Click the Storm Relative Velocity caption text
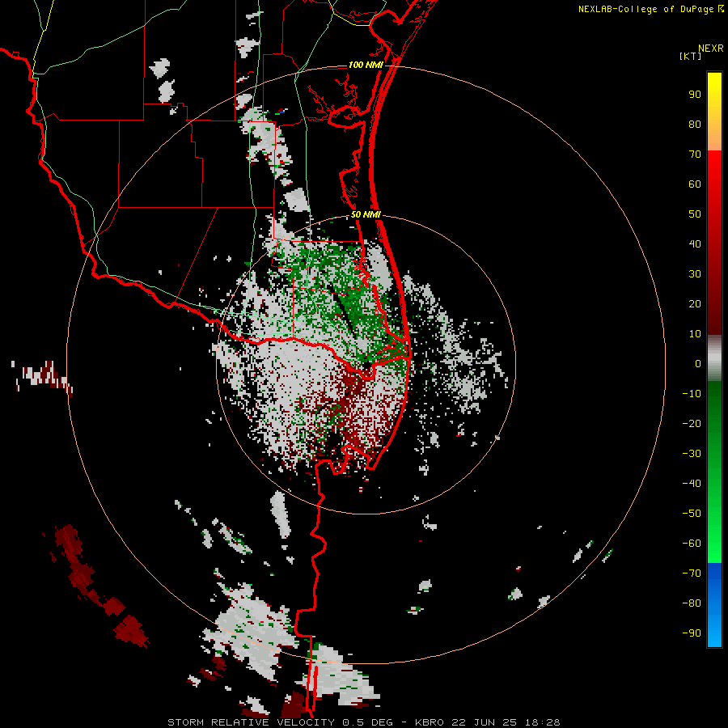This screenshot has width=728, height=728. [363, 722]
